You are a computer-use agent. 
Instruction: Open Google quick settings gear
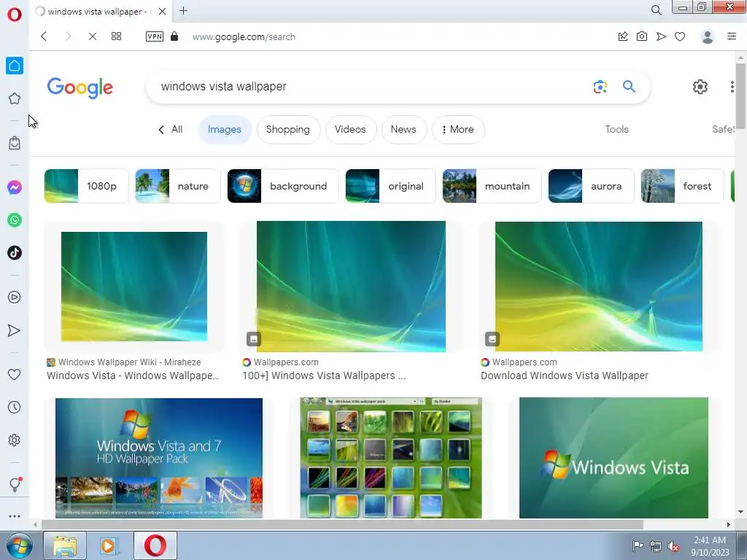tap(700, 87)
